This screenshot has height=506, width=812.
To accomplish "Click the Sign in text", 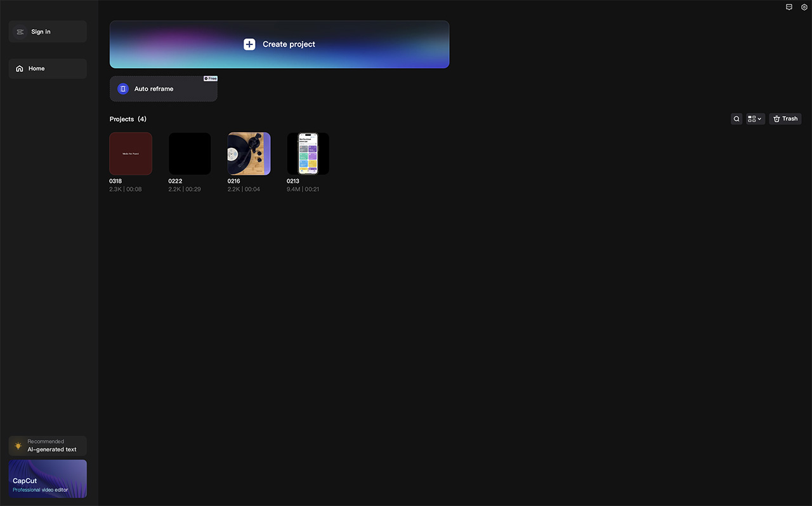I will pyautogui.click(x=41, y=32).
